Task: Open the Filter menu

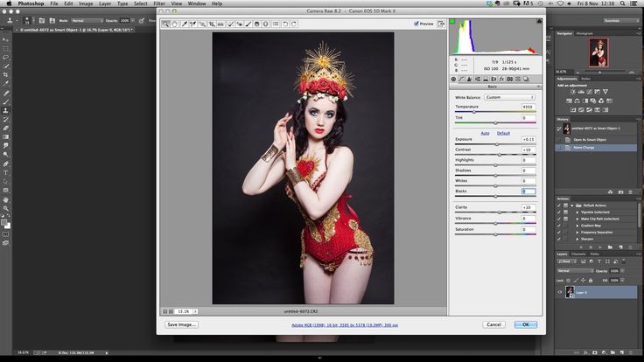Action: 160,3
